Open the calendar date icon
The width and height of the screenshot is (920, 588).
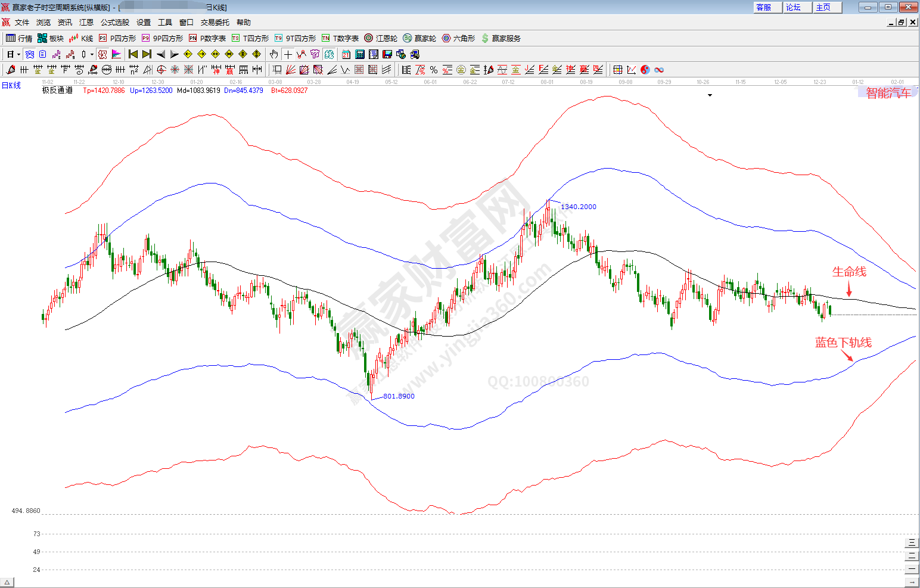(346, 54)
